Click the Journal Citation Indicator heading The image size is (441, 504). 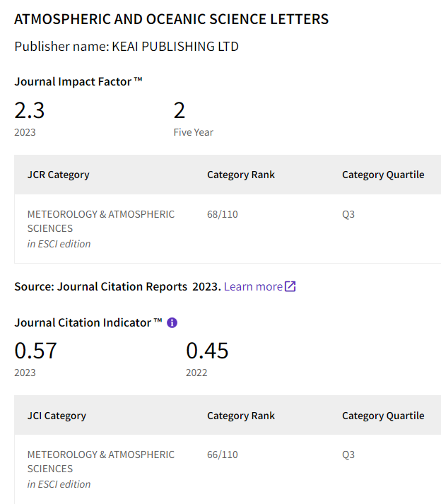(88, 322)
